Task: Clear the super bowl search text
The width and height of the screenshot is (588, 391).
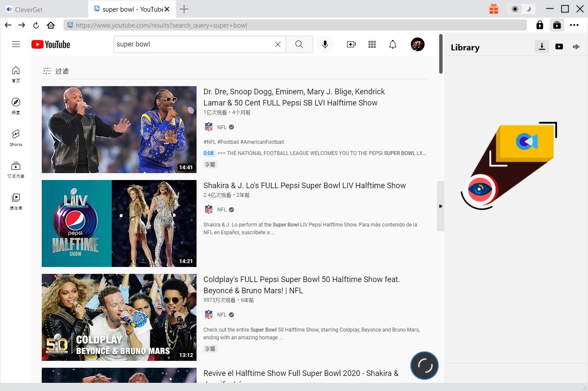Action: coord(278,44)
